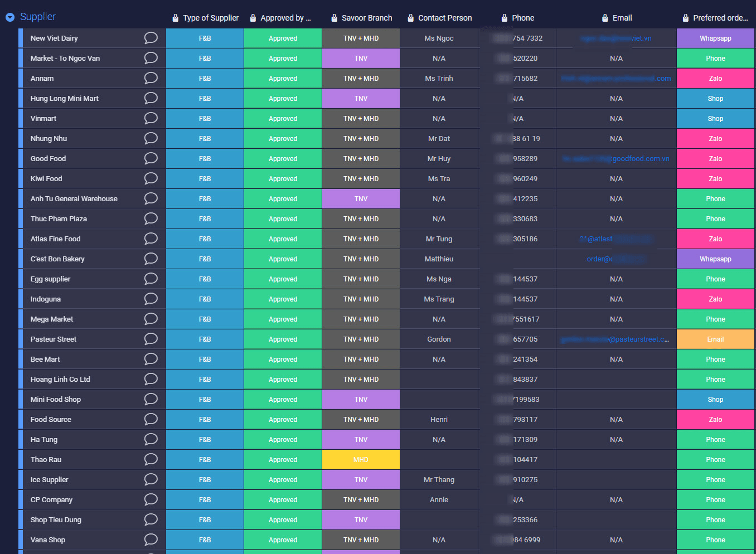Open conversation for Kiwi Food
756x554 pixels.
pos(151,178)
